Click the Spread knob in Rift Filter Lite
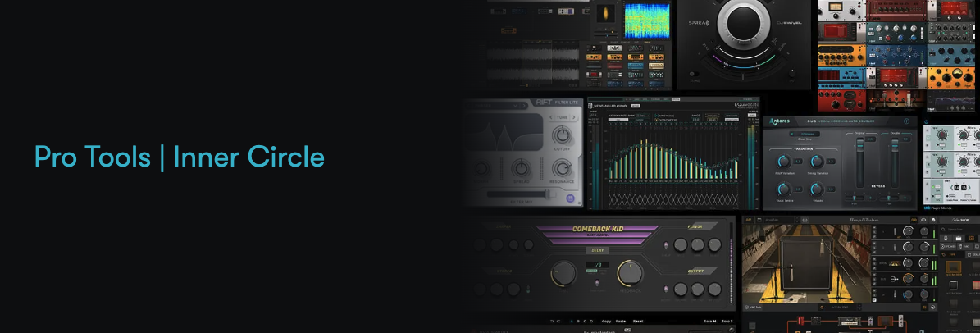 click(x=520, y=166)
